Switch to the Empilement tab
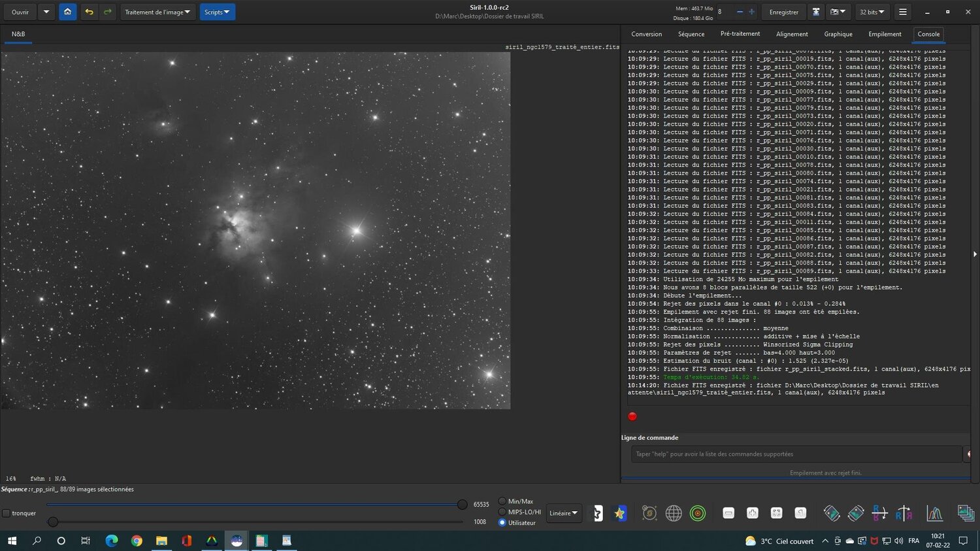 coord(885,34)
